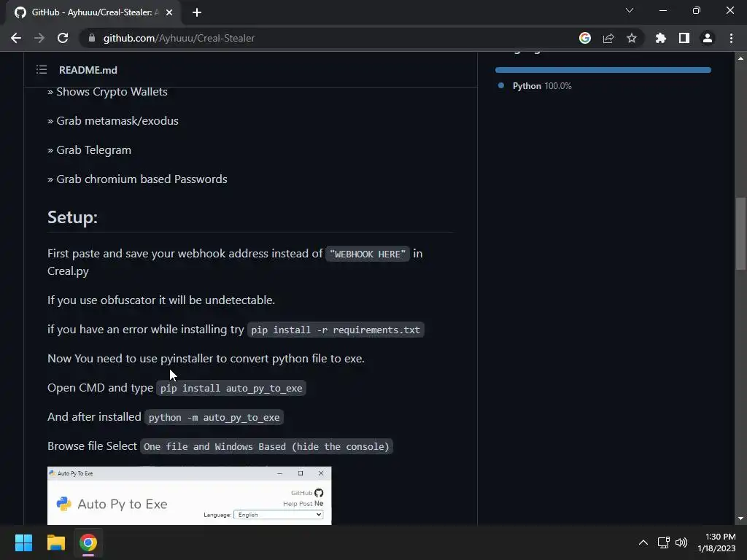
Task: Click the Chrome taskbar icon
Action: pyautogui.click(x=88, y=542)
